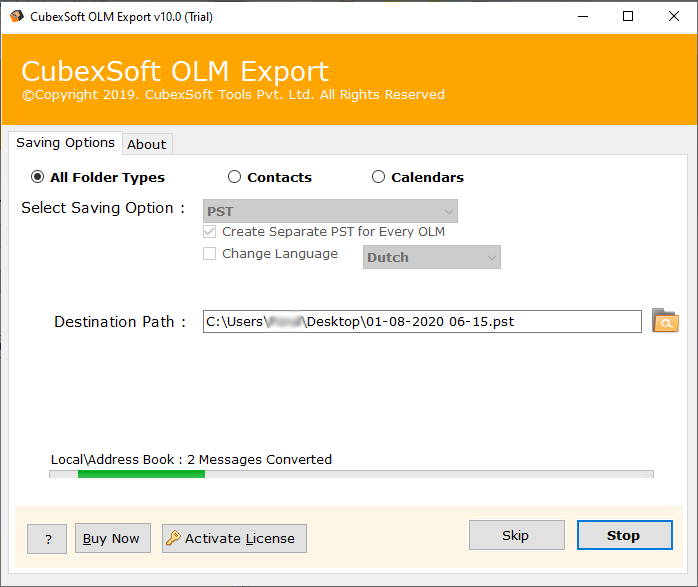This screenshot has width=698, height=587.
Task: Click the Destination Path input field
Action: (x=422, y=321)
